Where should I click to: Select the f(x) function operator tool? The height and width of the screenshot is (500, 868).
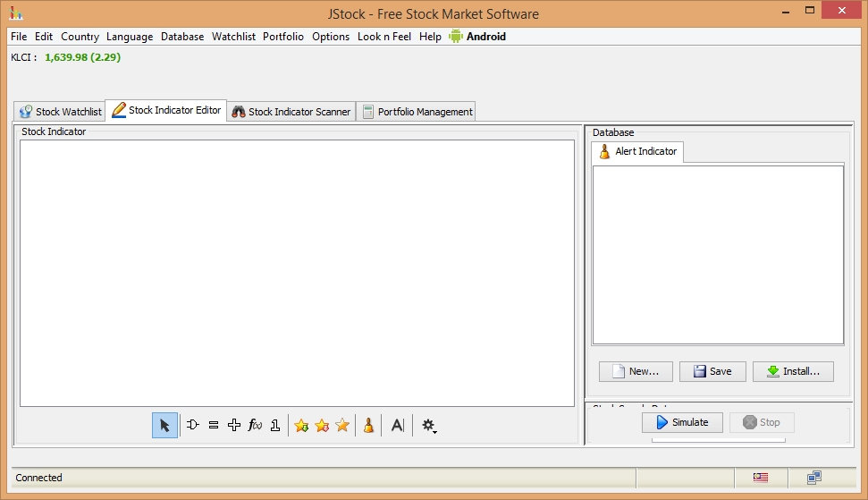click(255, 425)
